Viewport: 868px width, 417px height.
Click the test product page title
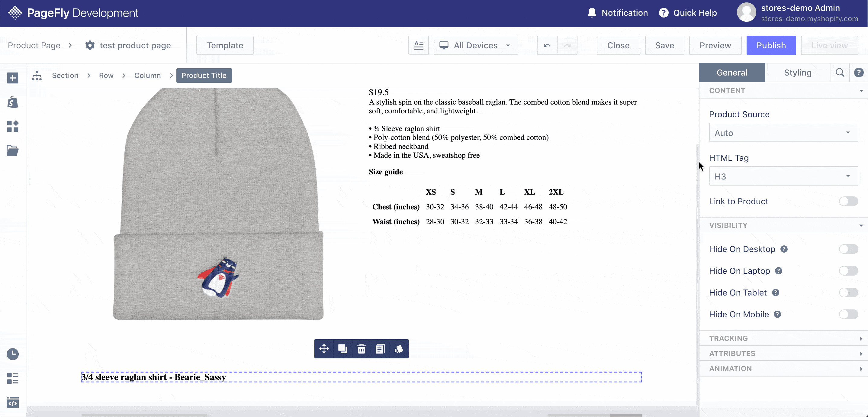pyautogui.click(x=135, y=46)
